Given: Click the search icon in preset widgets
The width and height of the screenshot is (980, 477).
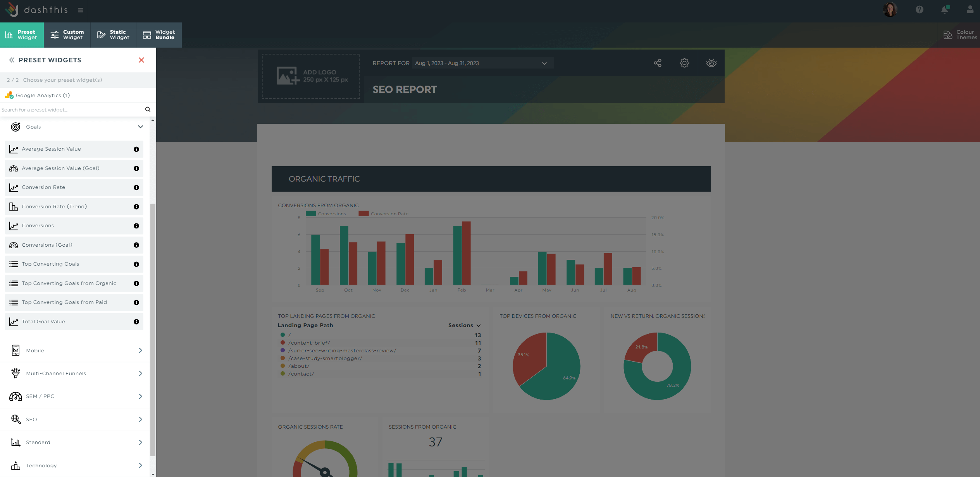Looking at the screenshot, I should [148, 109].
